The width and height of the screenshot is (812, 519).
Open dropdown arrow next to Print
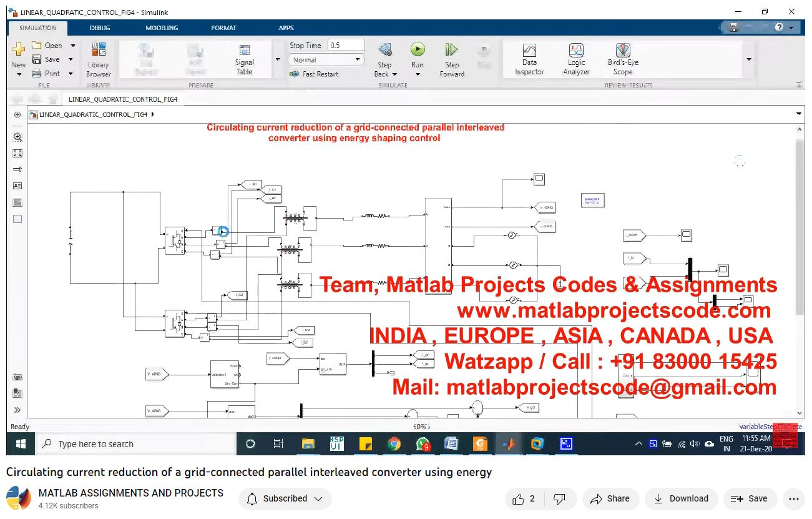click(71, 73)
